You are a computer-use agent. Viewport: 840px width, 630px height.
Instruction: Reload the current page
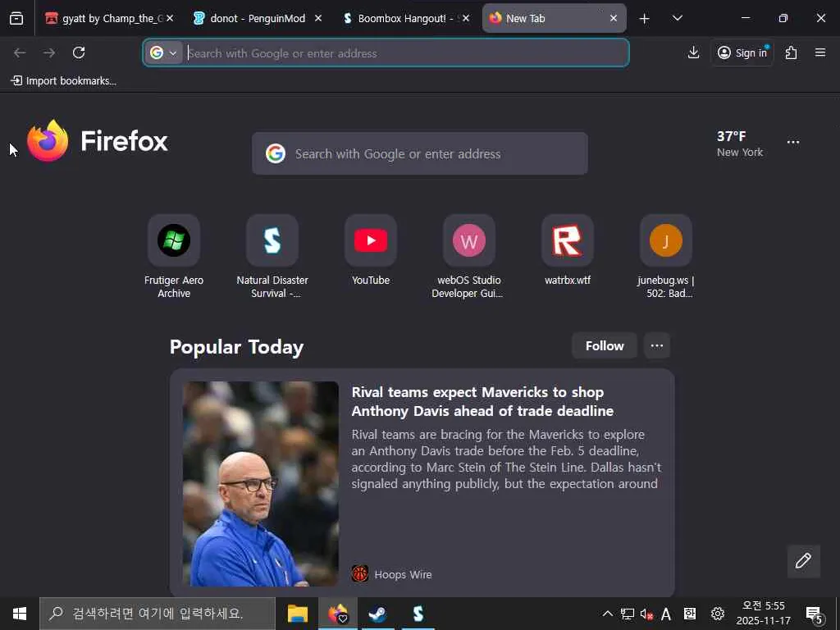[x=79, y=52]
